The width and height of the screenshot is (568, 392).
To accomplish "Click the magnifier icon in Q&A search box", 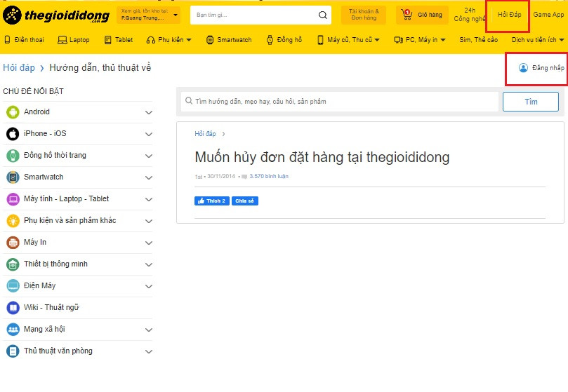I will tap(189, 100).
